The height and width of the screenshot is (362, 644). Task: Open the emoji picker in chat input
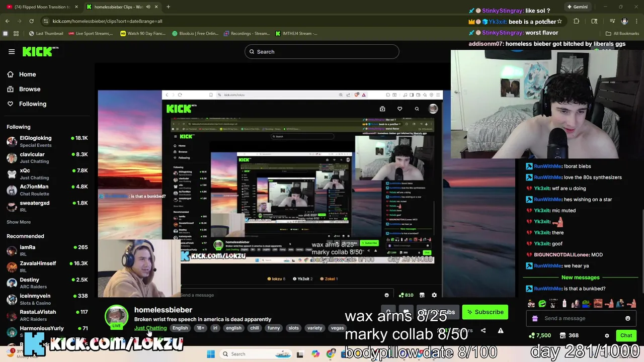click(627, 318)
